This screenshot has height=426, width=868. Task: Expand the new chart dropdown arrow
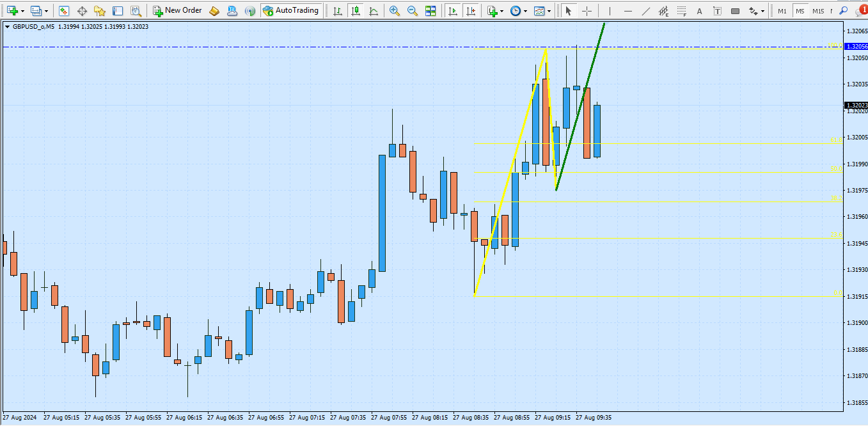pyautogui.click(x=22, y=11)
